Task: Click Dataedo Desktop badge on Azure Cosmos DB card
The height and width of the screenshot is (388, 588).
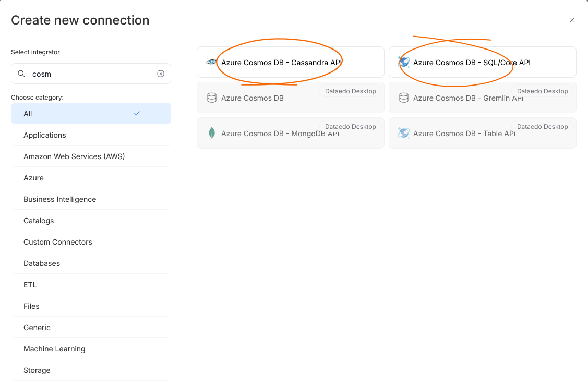Action: (350, 91)
